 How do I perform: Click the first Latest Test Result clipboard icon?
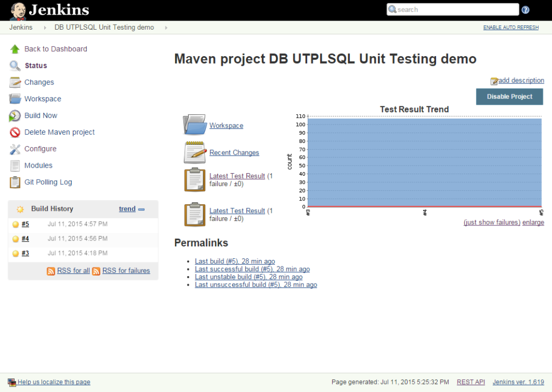click(x=195, y=180)
